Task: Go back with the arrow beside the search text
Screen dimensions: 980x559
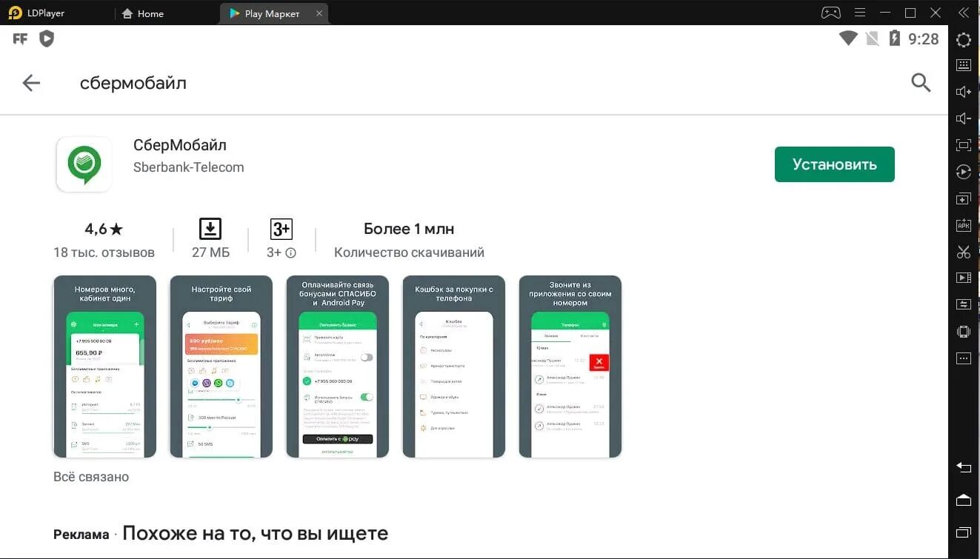Action: (31, 83)
